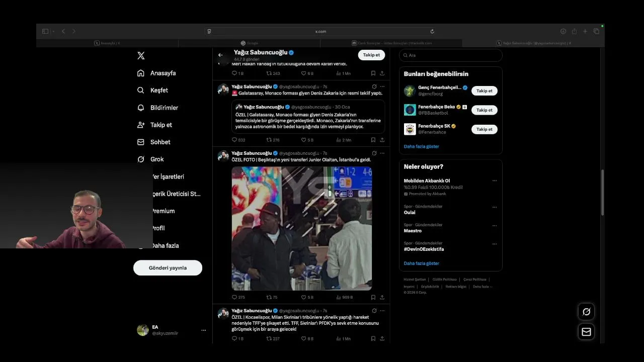The image size is (644, 362).
Task: Open the Junior Olaitan airport photo
Action: [x=302, y=228]
